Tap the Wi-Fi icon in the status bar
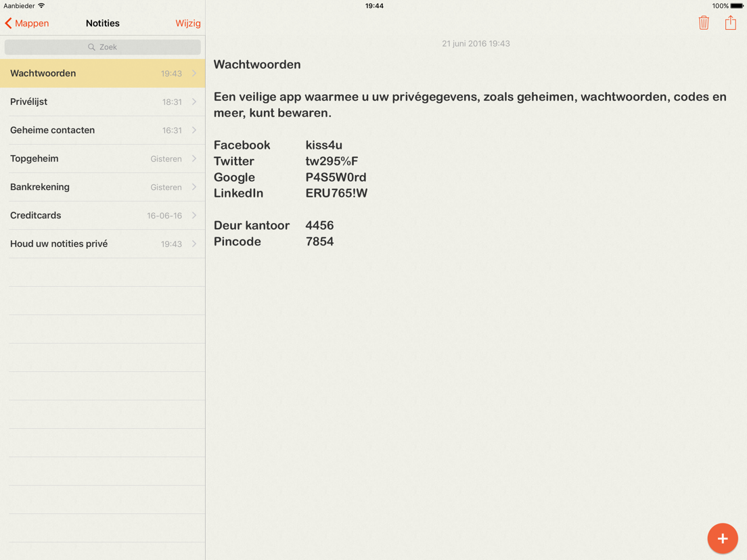Screen dimensions: 747x560 pyautogui.click(x=41, y=5)
